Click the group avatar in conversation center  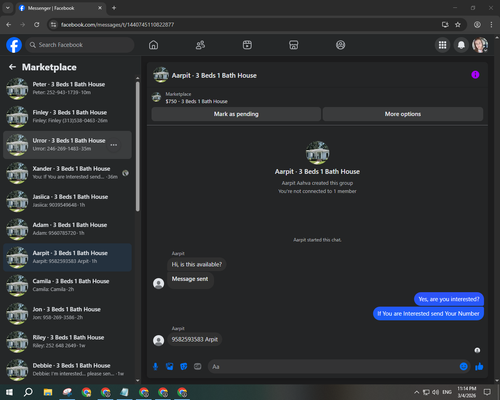click(x=317, y=153)
